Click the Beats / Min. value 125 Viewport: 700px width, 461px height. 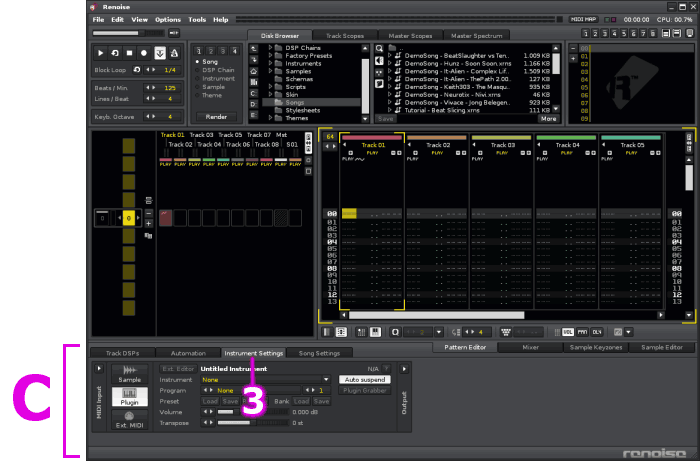click(x=170, y=88)
